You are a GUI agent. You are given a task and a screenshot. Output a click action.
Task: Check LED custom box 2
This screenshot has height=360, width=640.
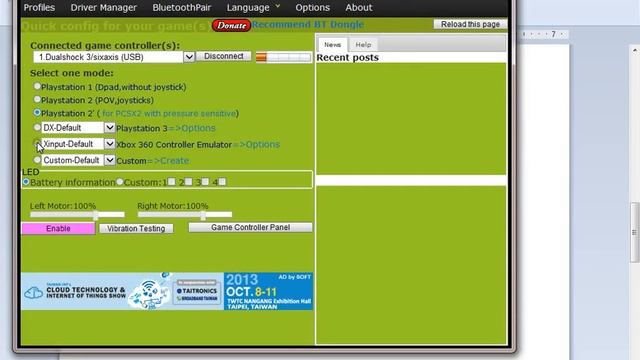pyautogui.click(x=189, y=182)
